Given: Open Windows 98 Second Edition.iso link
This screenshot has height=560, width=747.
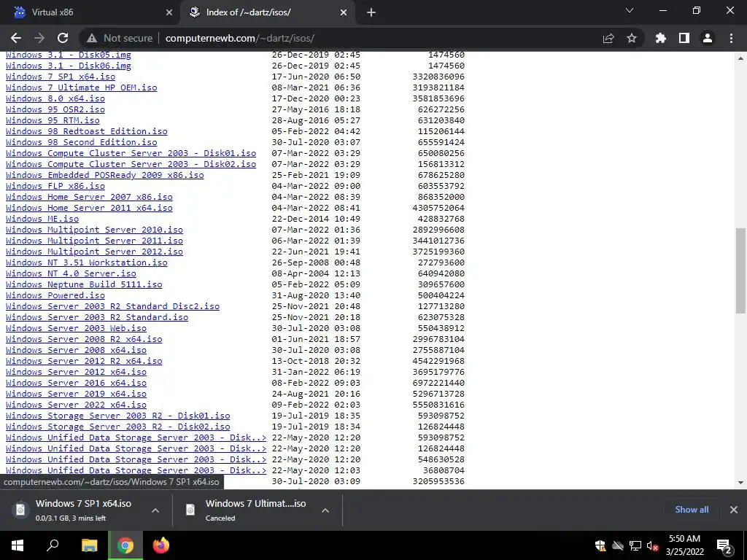Looking at the screenshot, I should (82, 142).
